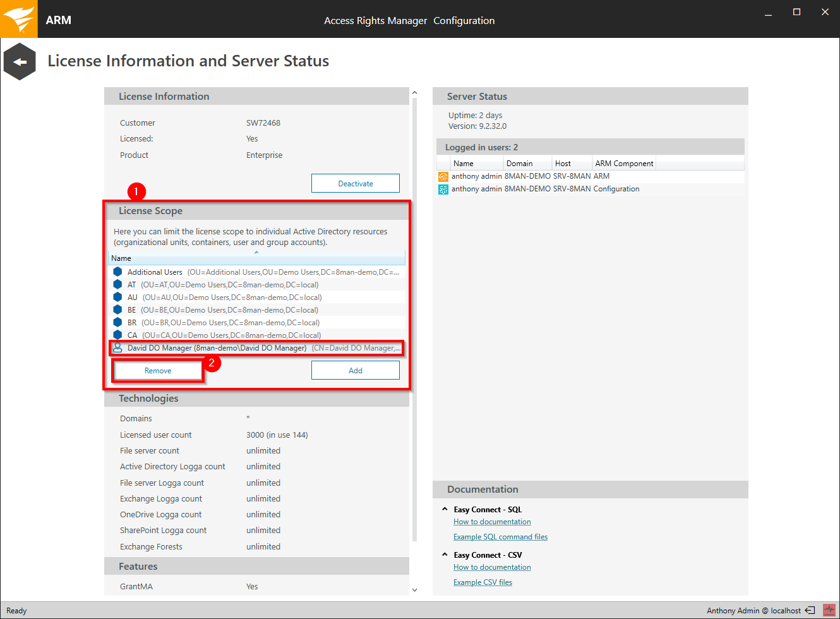Select the David DO Manager user row
The width and height of the screenshot is (840, 619).
click(256, 347)
